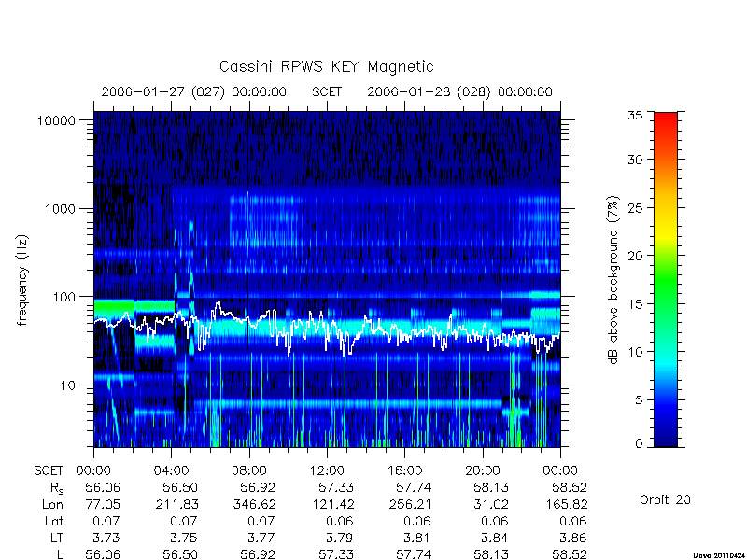Image resolution: width=747 pixels, height=560 pixels.
Task: Click the '100' frequency tick label
Action: pos(64,297)
